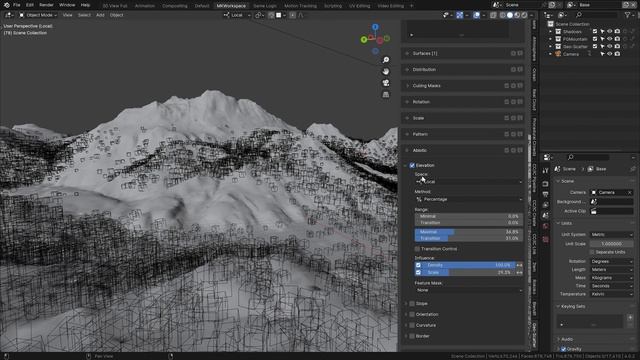Open the Scene properties tab icon
The width and height of the screenshot is (640, 360).
[x=546, y=216]
